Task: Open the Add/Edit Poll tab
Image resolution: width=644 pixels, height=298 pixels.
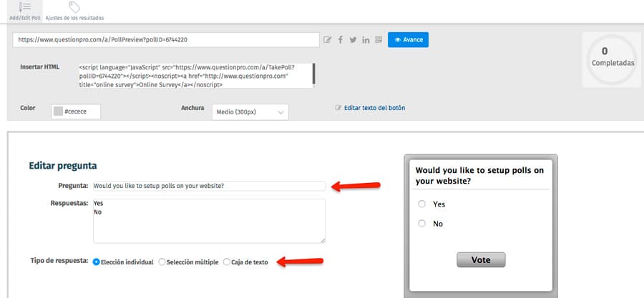Action: (24, 11)
